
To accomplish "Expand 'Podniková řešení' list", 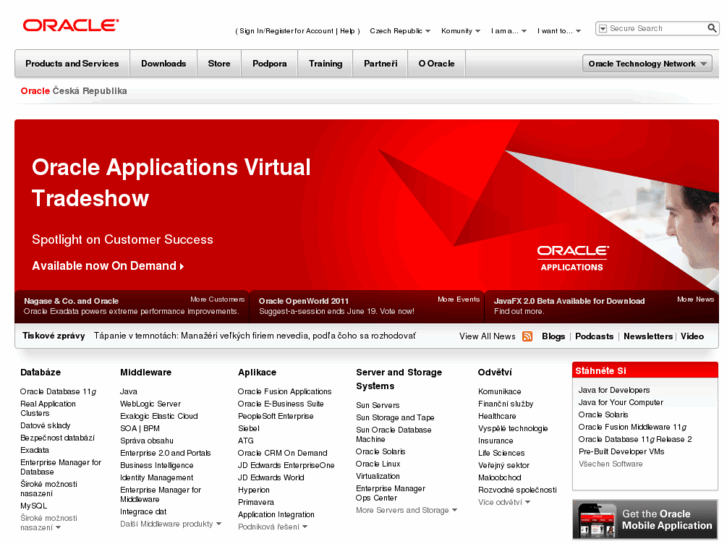I will tap(273, 527).
